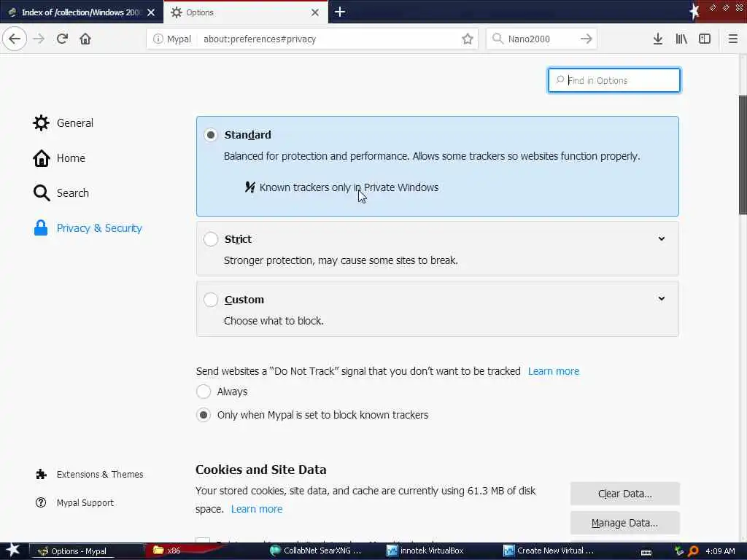
Task: Open the Downloads panel
Action: click(x=658, y=39)
